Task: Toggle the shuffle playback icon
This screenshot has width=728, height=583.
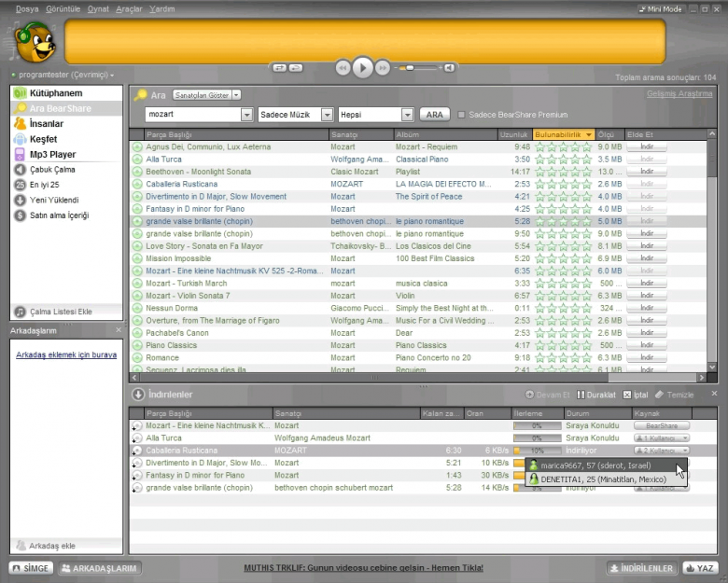Action: 279,68
